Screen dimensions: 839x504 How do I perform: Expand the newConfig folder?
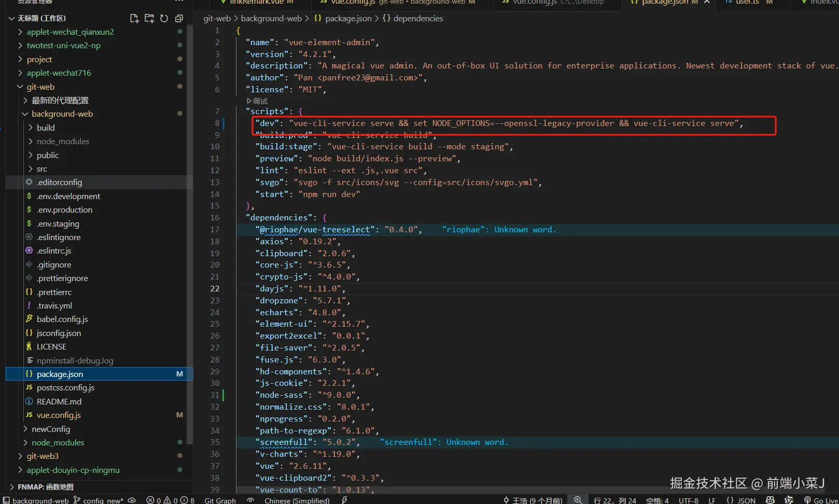[x=50, y=429]
